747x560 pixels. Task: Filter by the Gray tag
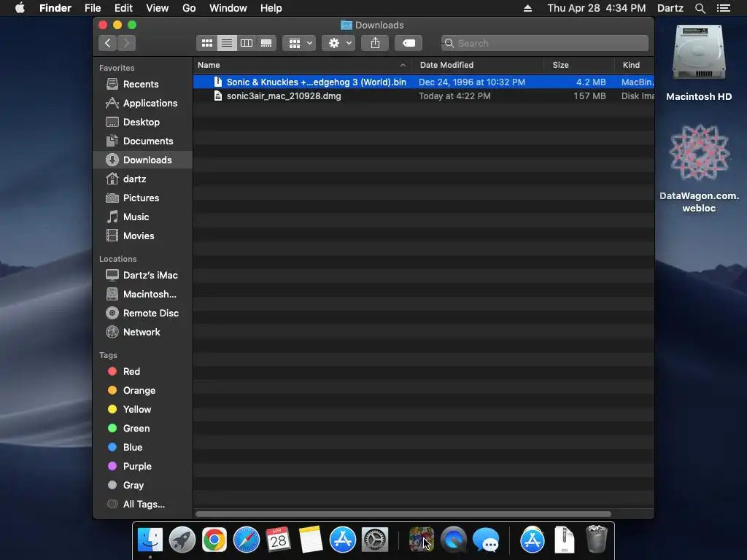pos(142,485)
